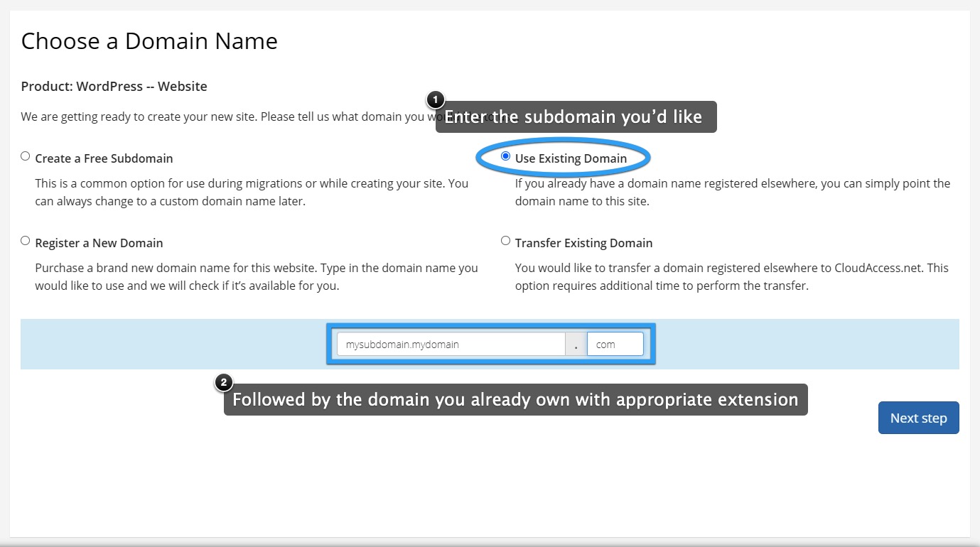Viewport: 980px width, 547px height.
Task: Click the 'Create a Free Subdomain' label text
Action: 104,158
